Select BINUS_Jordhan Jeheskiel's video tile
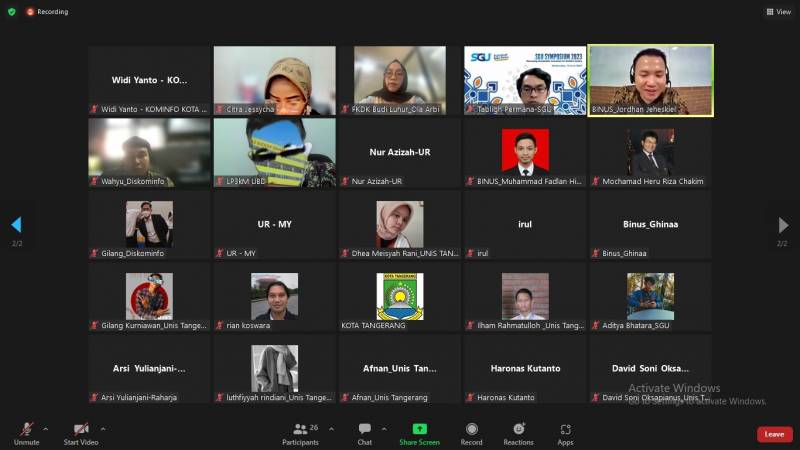Screen dimensions: 800x450 (650, 80)
